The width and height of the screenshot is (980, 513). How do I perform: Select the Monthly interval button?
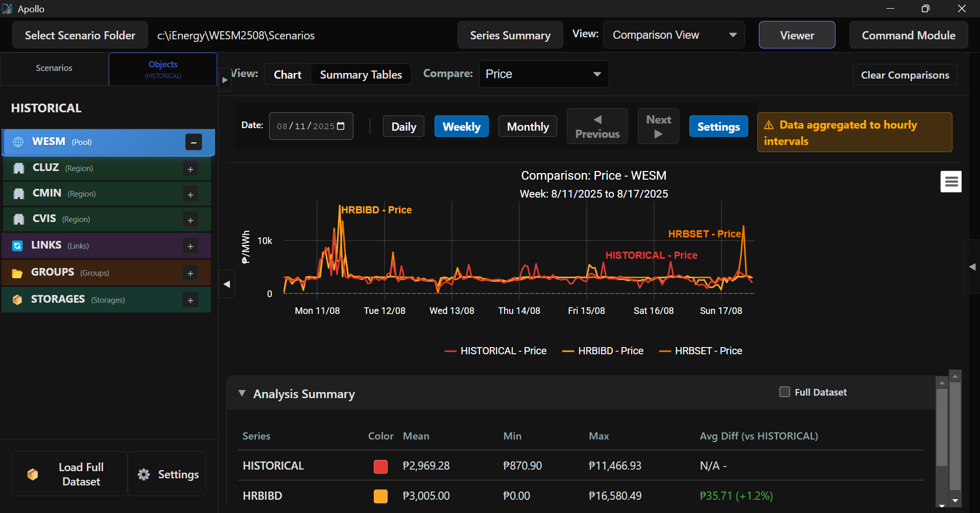[528, 127]
